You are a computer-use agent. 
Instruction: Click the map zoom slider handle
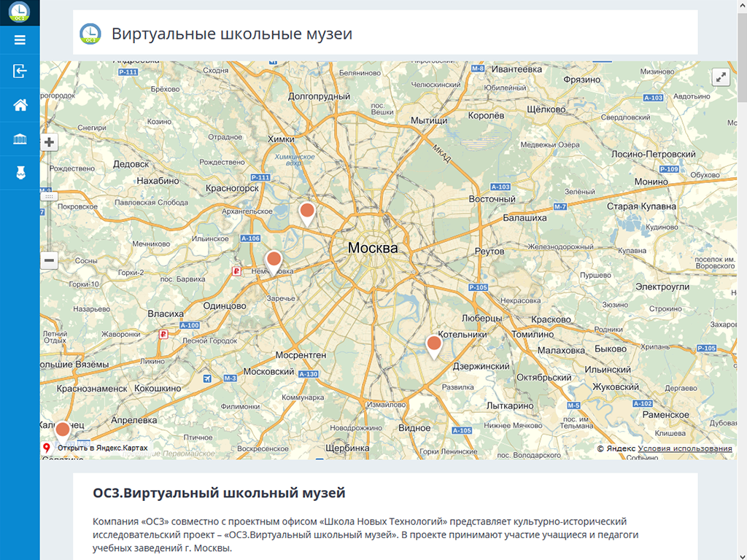[49, 196]
